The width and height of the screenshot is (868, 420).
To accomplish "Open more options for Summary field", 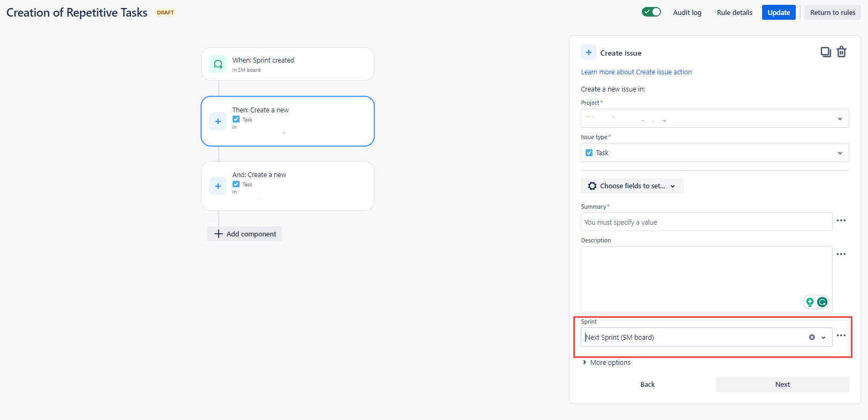I will click(841, 220).
